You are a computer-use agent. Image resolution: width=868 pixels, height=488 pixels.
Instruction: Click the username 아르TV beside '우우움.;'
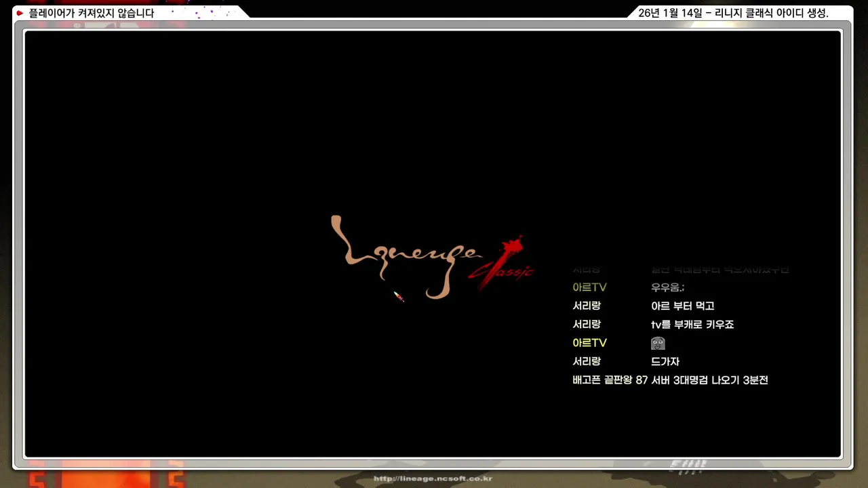coord(589,287)
